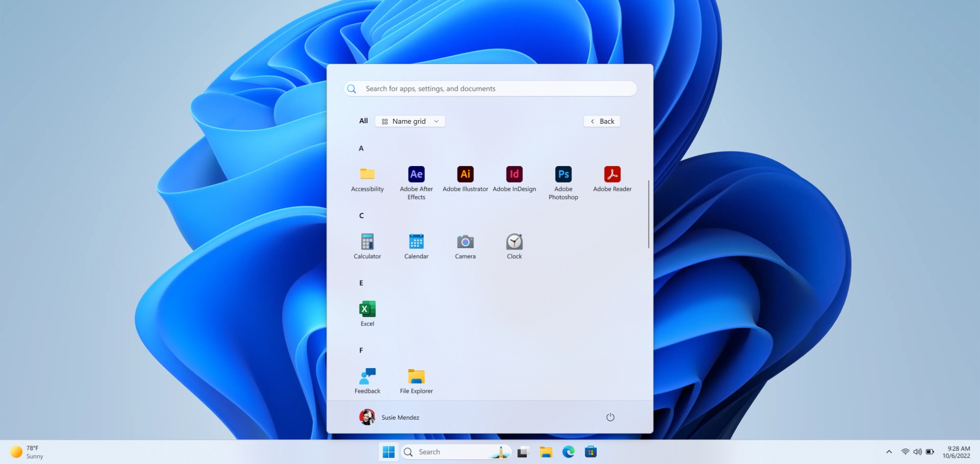980x464 pixels.
Task: Show hidden system tray icons
Action: 889,452
